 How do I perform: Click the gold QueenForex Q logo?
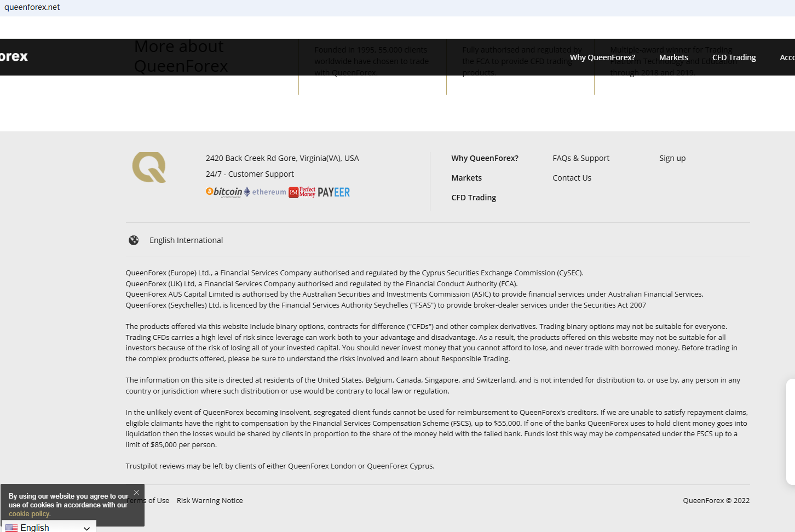(149, 167)
